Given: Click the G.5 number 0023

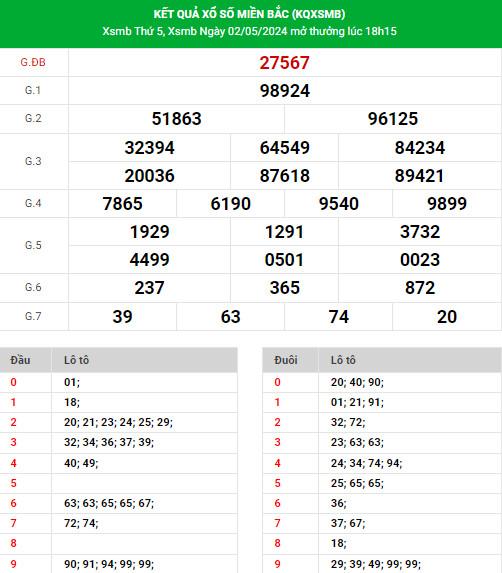Looking at the screenshot, I should click(x=420, y=260).
